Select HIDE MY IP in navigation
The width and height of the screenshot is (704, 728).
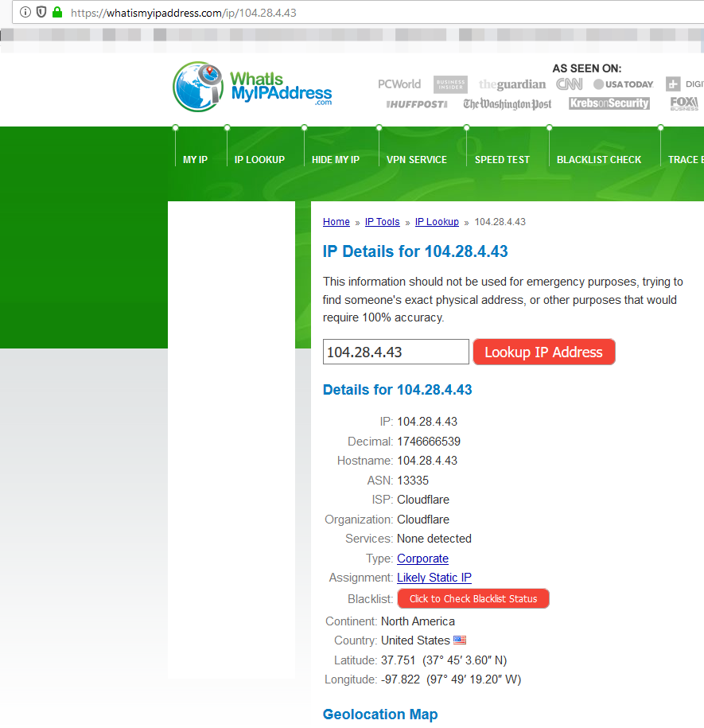coord(336,160)
